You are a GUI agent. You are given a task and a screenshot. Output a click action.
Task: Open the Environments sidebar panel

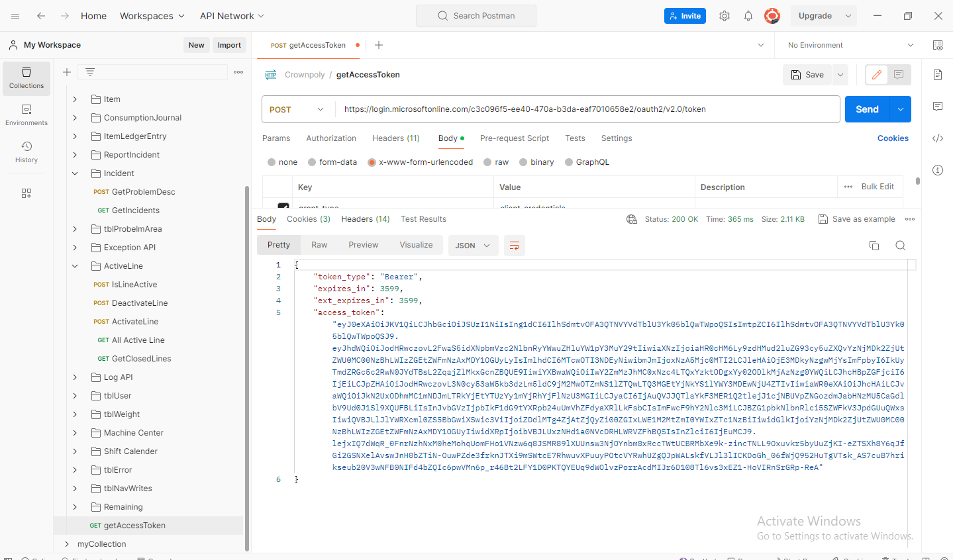[x=26, y=113]
